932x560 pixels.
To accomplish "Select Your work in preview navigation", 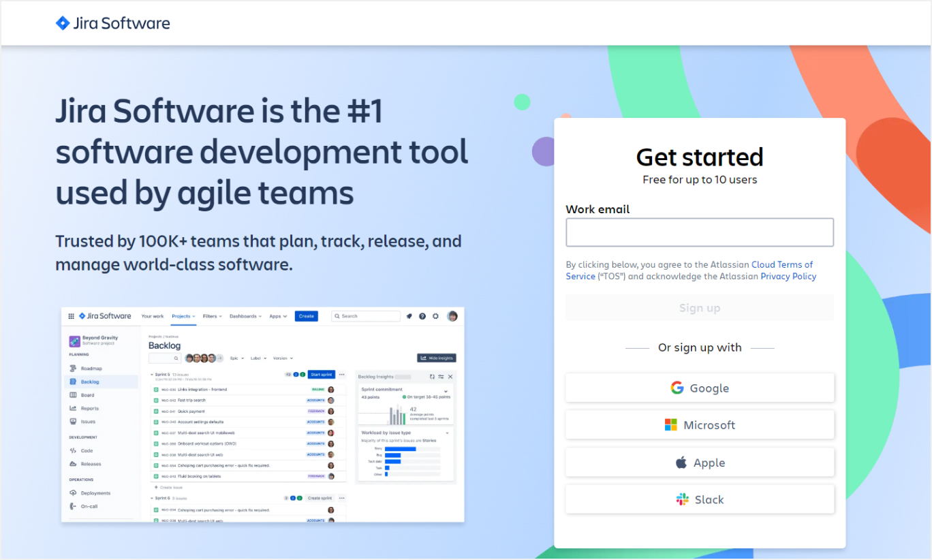I will click(x=153, y=316).
